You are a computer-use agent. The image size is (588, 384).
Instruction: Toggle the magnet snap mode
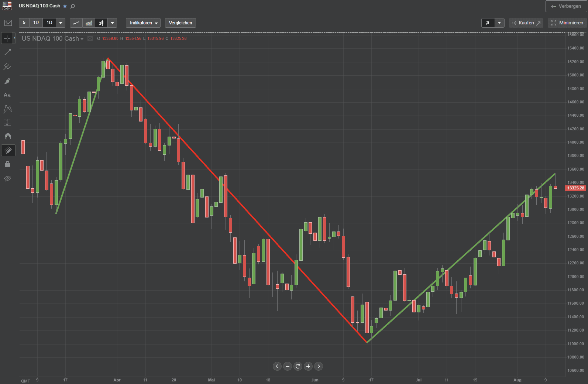pos(7,136)
